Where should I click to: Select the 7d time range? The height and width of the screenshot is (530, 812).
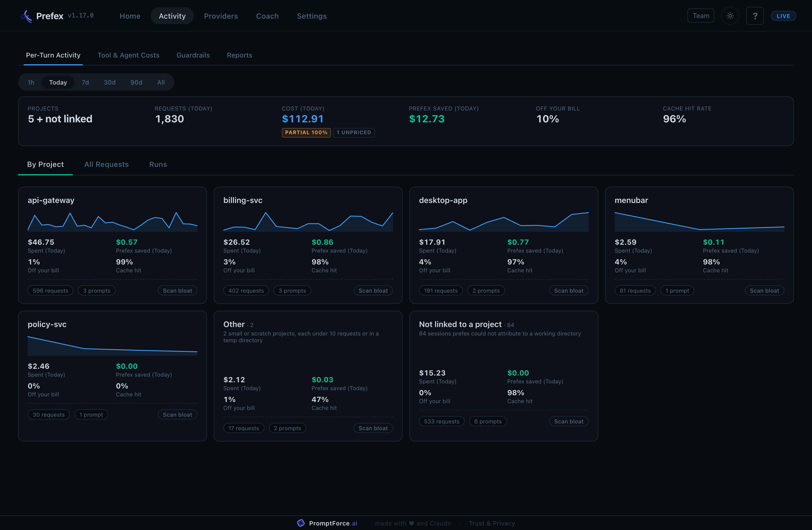coord(85,82)
